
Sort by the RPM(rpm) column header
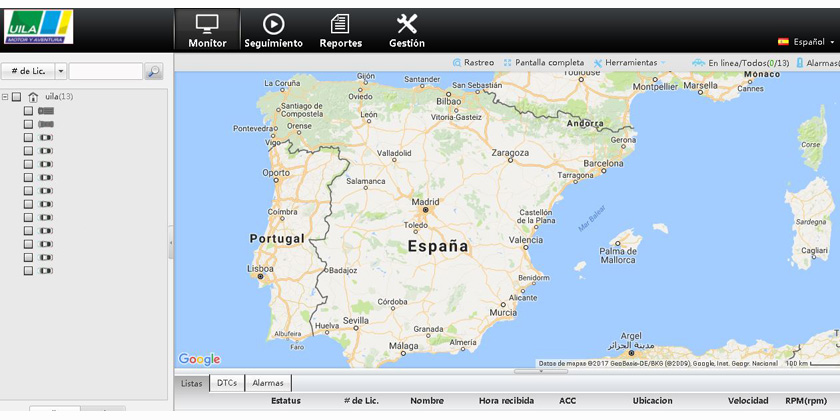pos(807,401)
